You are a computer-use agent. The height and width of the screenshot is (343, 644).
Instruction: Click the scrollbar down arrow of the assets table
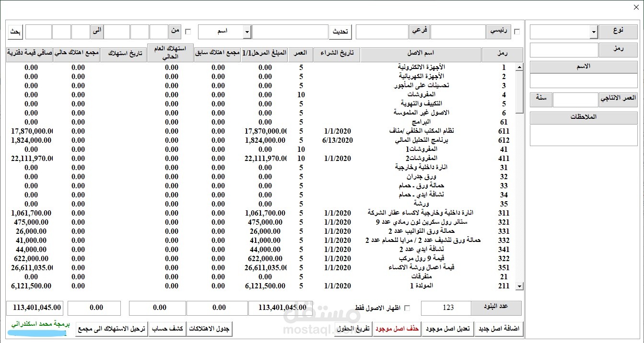[518, 286]
